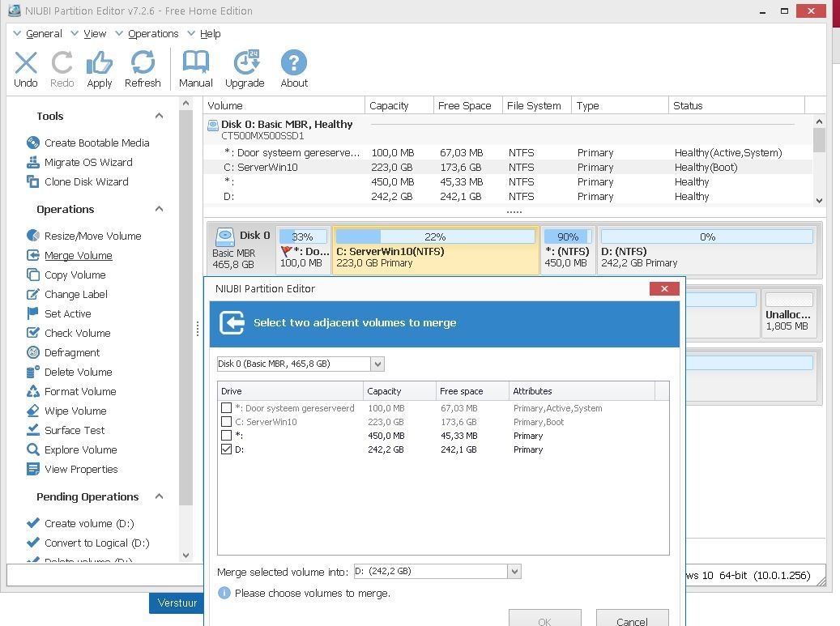Choose Wipe Volume operation
This screenshot has width=840, height=626.
[75, 411]
